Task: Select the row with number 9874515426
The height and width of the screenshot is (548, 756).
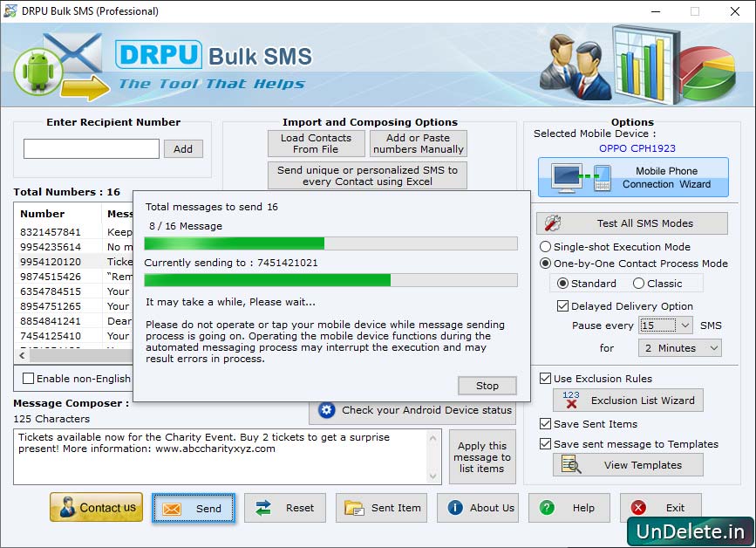Action: point(74,277)
